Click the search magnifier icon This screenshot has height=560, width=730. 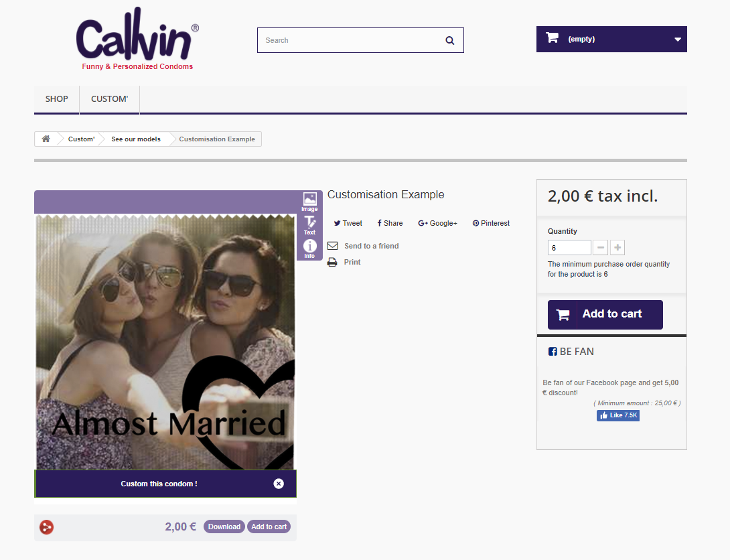tap(449, 40)
